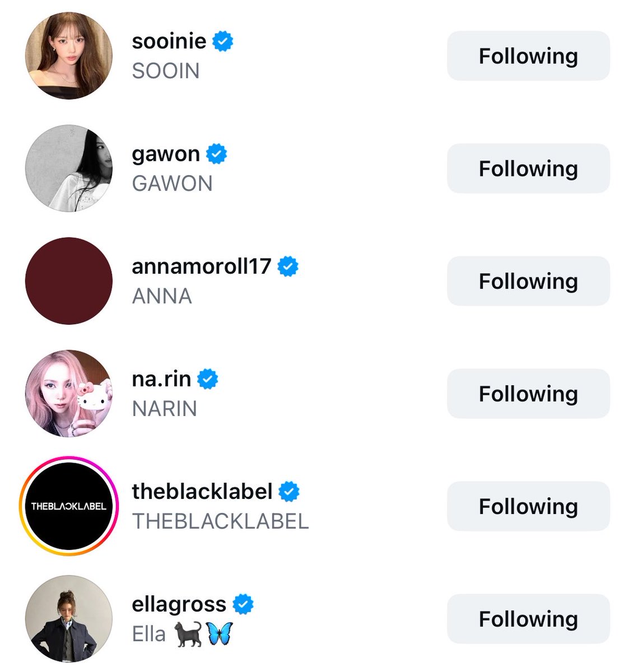Toggle Following button for theblacklabel

528,506
